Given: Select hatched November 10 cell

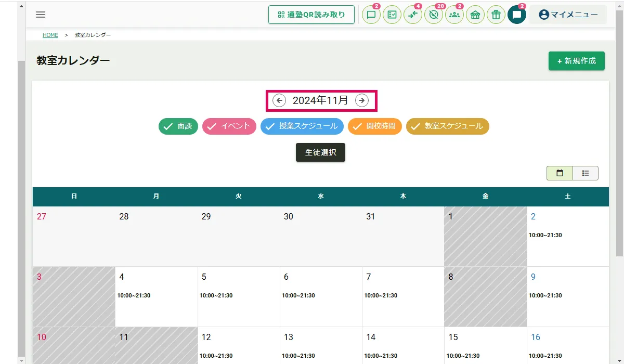Looking at the screenshot, I should click(74, 345).
